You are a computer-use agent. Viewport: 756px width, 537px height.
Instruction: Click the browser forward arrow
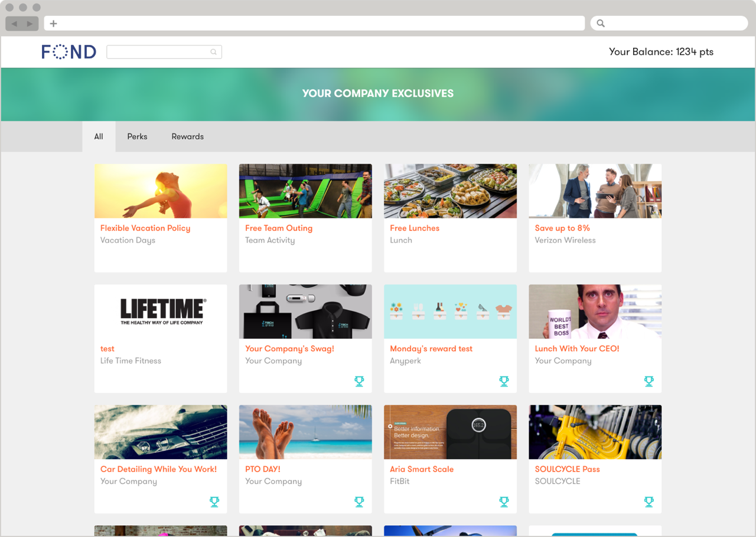[30, 24]
